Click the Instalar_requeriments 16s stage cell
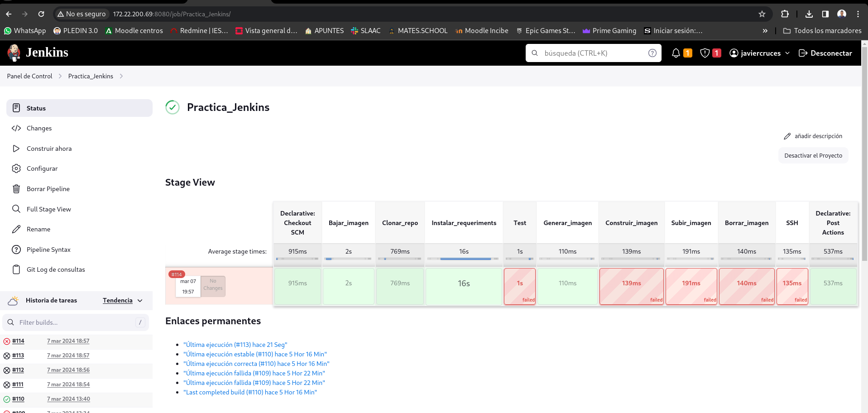Image resolution: width=868 pixels, height=413 pixels. (x=464, y=286)
